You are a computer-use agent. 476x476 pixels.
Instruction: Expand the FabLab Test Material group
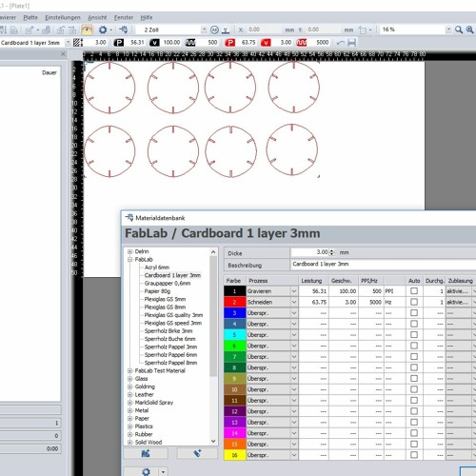(x=130, y=370)
